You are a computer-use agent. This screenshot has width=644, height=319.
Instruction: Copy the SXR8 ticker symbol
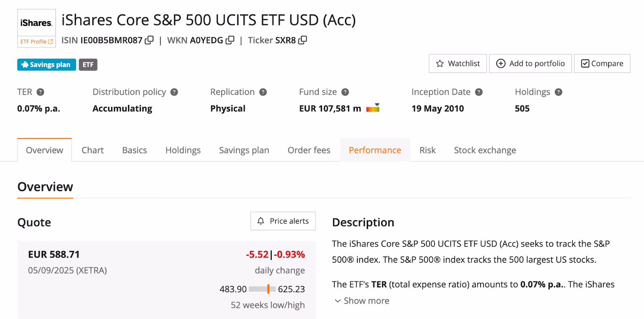pyautogui.click(x=303, y=40)
